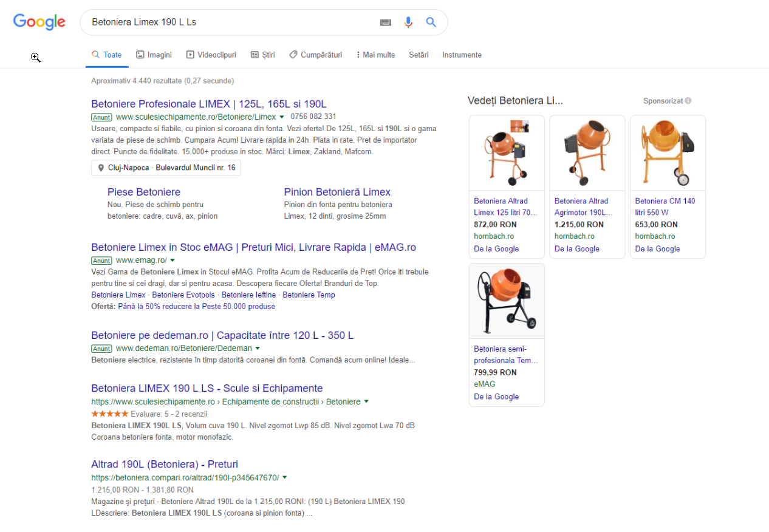Click the 0756 082 331 phone number
The height and width of the screenshot is (532, 769).
313,117
